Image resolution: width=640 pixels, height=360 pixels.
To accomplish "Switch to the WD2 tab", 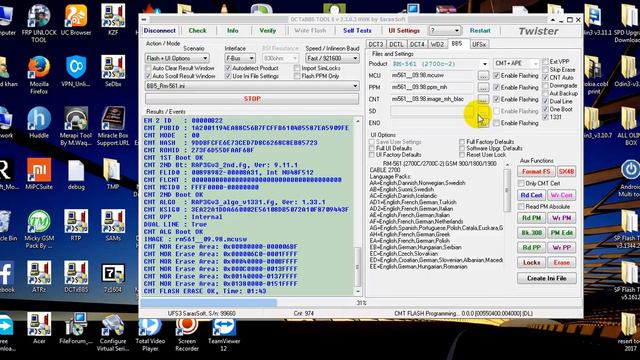I will [x=437, y=44].
